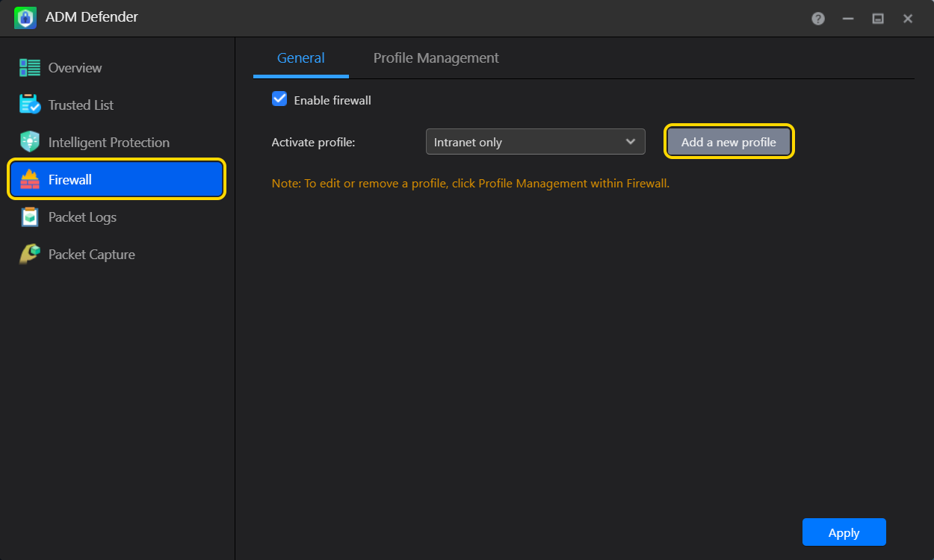Close the ADM Defender window
The image size is (934, 560).
908,19
